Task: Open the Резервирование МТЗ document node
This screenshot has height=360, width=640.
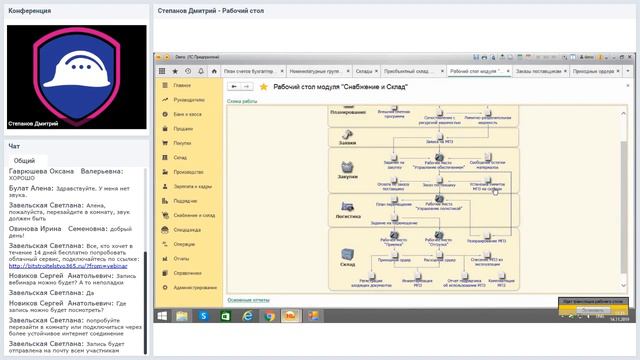Action: (487, 238)
